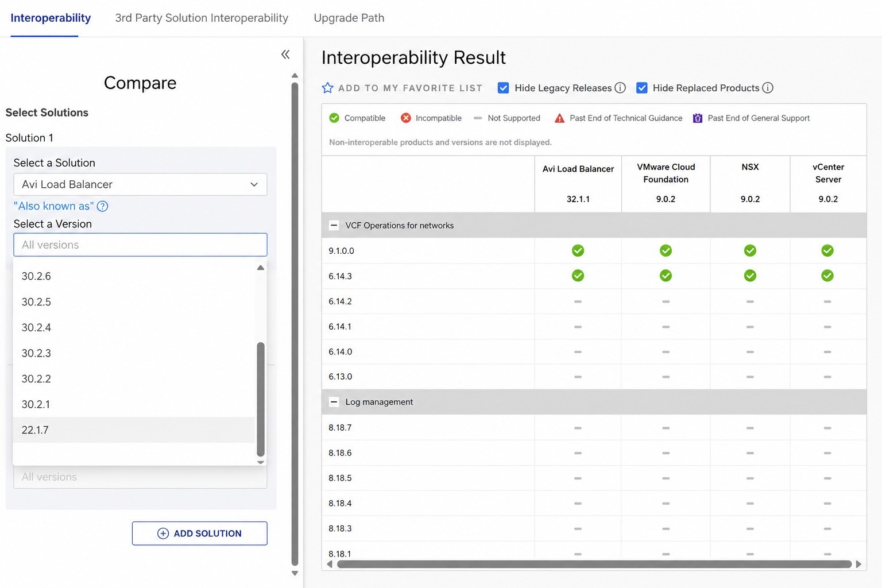
Task: Select version 30.2.6 from the list
Action: tap(134, 276)
